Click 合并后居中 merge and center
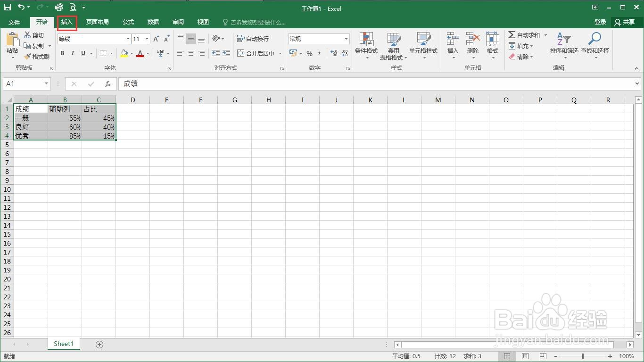Viewport: 644px width, 362px height. (x=256, y=53)
